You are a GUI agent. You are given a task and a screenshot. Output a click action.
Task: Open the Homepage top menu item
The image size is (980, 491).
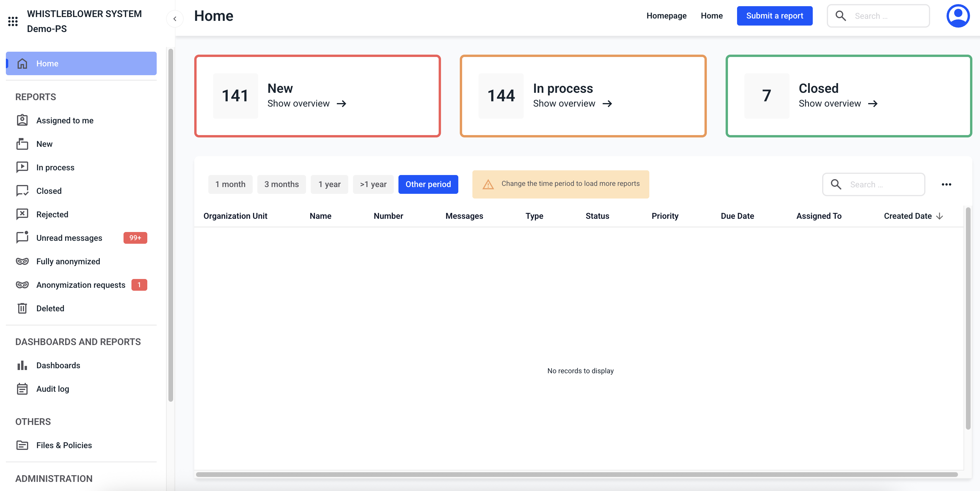click(x=666, y=16)
